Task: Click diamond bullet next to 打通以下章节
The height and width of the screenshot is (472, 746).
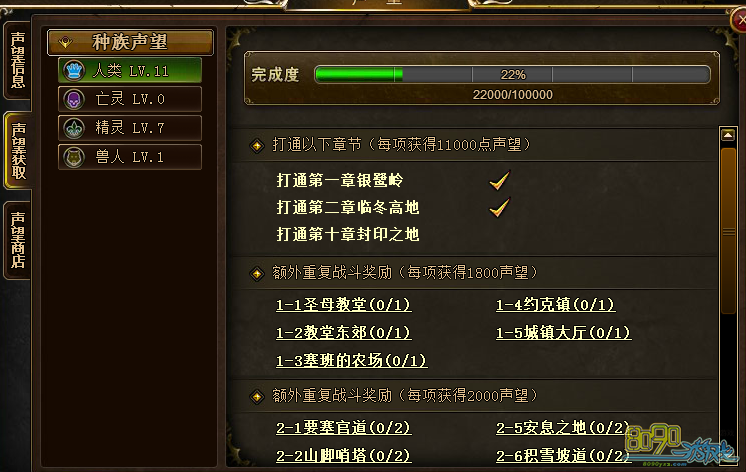Action: click(x=257, y=145)
